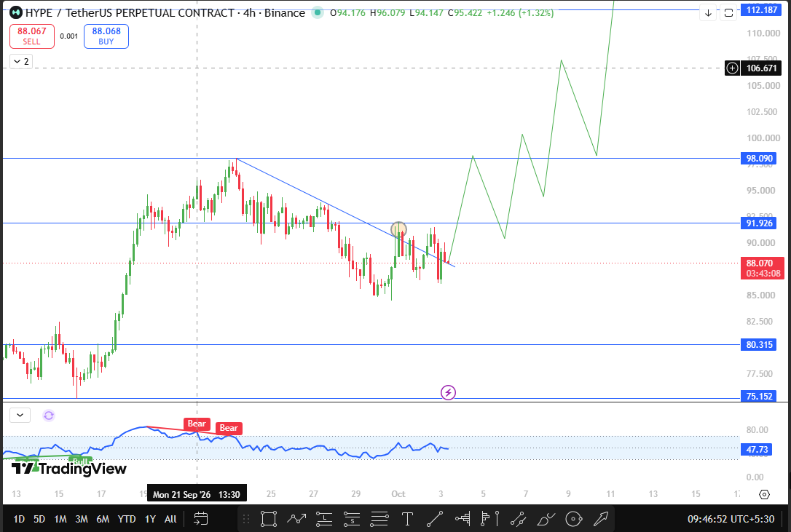The width and height of the screenshot is (791, 532).
Task: Open the go-to-date calendar icon
Action: tap(201, 519)
